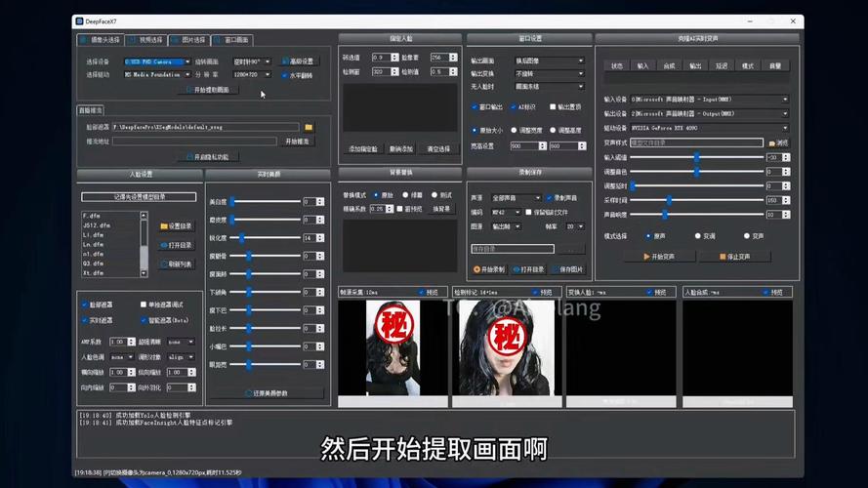Select the 变声 voice change mode radio

(x=747, y=236)
